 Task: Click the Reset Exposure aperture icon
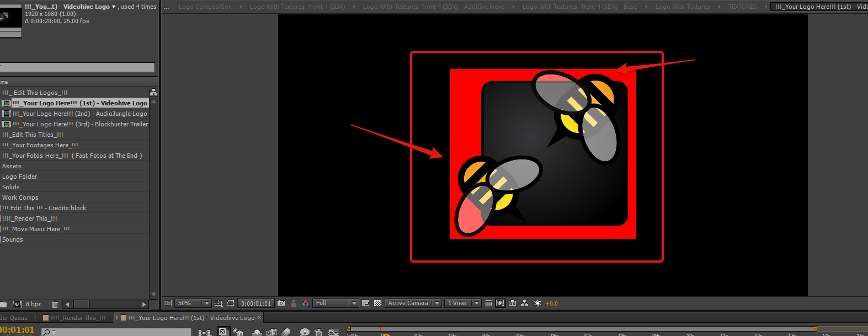[x=537, y=303]
